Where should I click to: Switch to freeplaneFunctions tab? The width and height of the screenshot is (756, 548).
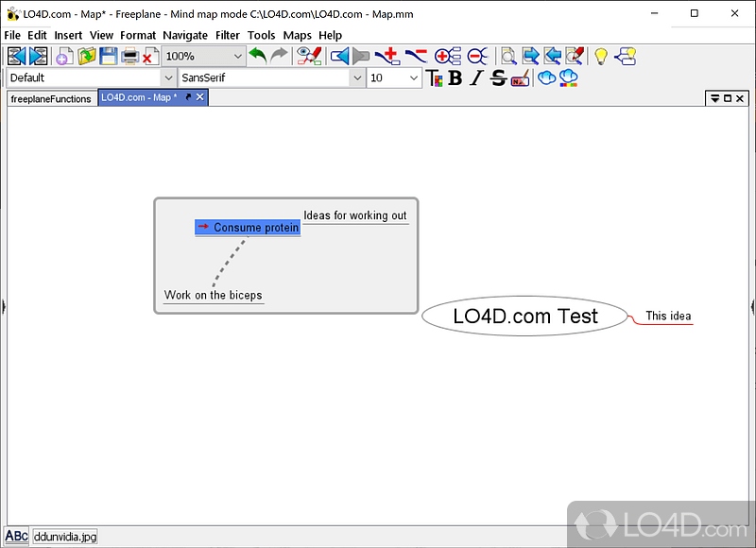(x=51, y=99)
